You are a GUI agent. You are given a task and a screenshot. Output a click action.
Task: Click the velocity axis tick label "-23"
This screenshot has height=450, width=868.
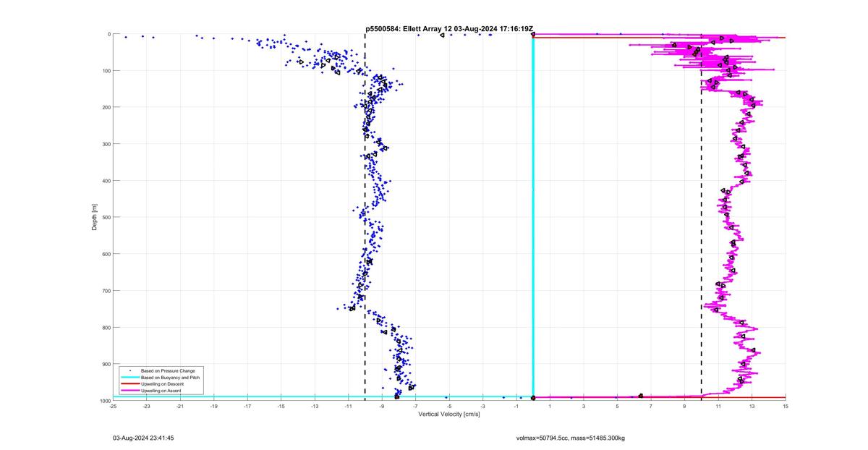(x=146, y=407)
